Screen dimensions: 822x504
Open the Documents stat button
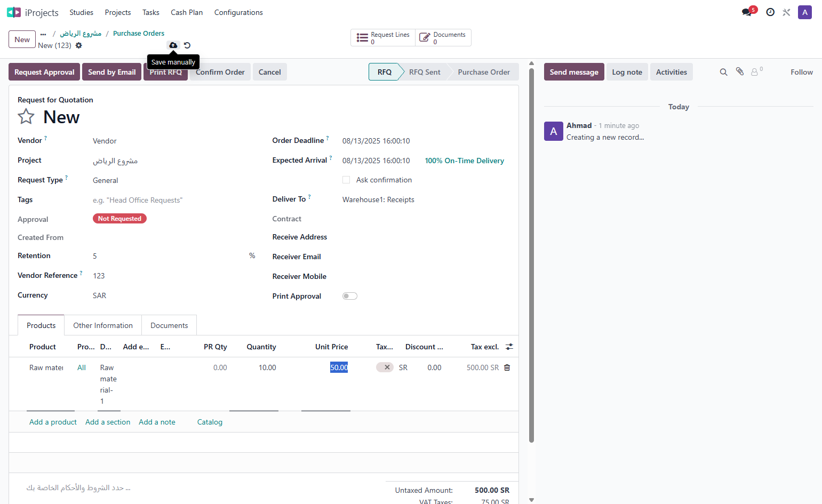[443, 38]
